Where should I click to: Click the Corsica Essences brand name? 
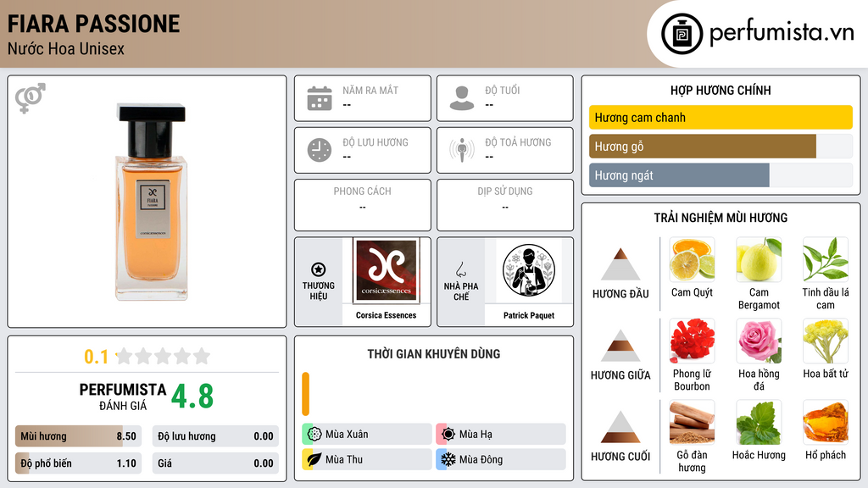coord(386,315)
